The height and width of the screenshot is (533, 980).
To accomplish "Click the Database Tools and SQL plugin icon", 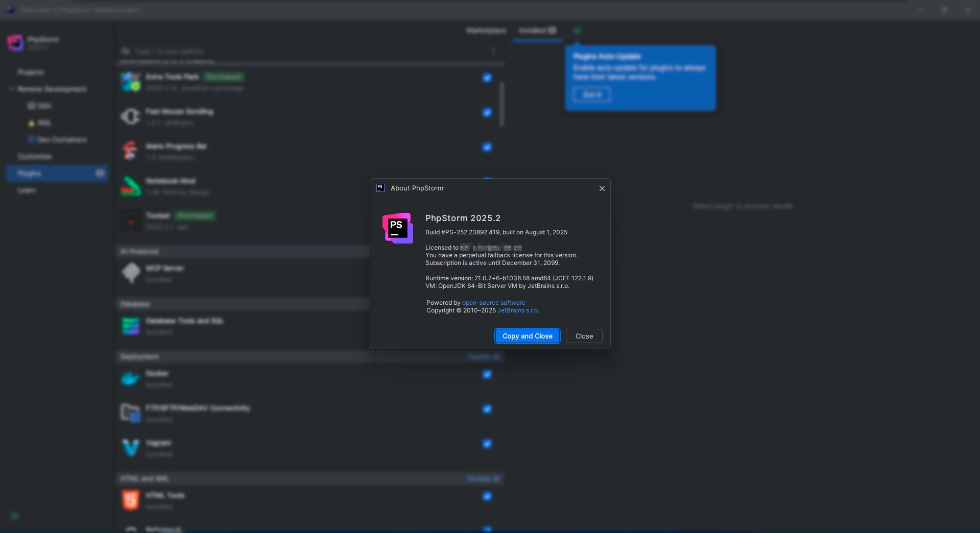I will (x=131, y=326).
